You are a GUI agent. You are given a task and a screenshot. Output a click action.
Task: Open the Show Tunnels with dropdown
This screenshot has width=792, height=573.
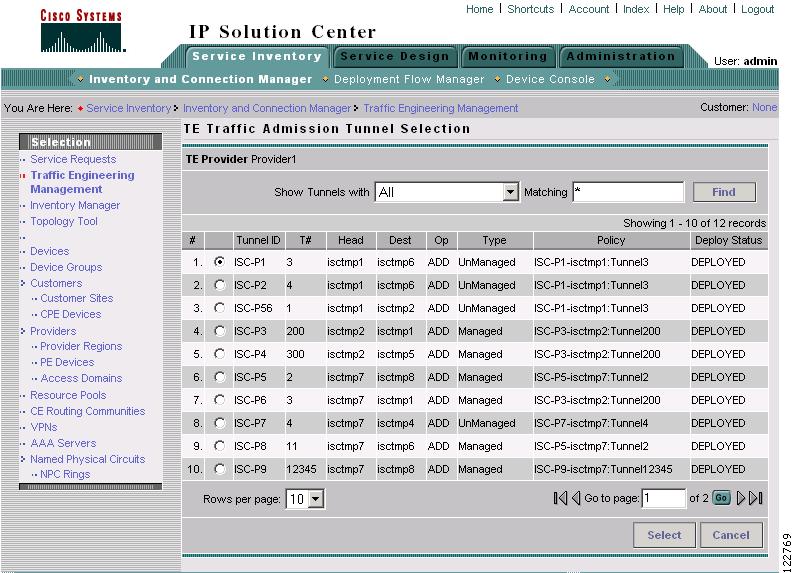447,192
